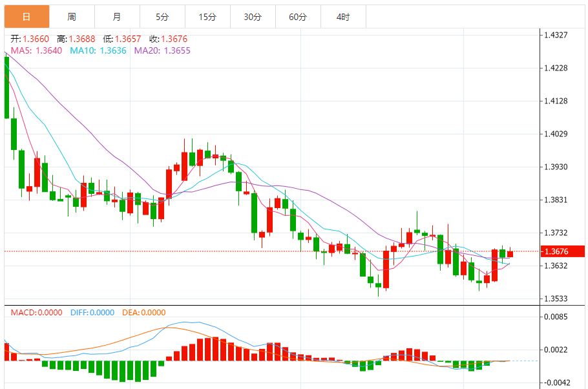
Task: Click the 1.3930 price axis label
Action: tap(556, 167)
